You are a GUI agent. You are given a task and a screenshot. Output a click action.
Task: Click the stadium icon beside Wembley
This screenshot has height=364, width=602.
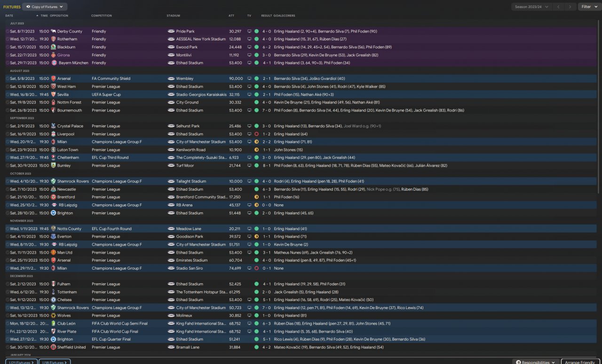[171, 78]
